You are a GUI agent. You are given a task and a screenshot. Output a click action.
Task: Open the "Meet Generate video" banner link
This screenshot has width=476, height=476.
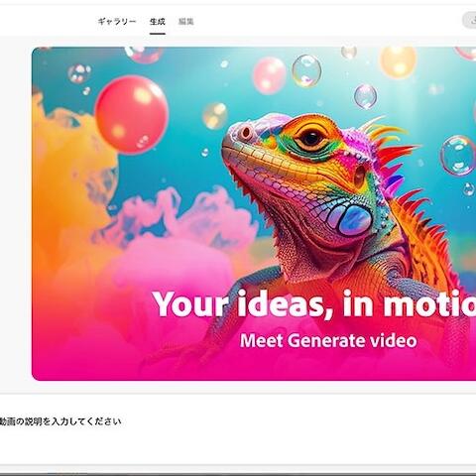[x=328, y=340]
